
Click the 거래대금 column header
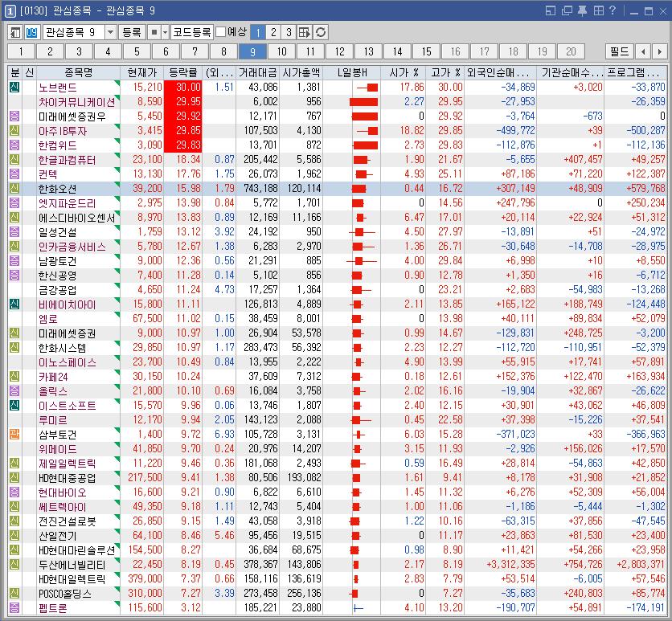[x=257, y=73]
